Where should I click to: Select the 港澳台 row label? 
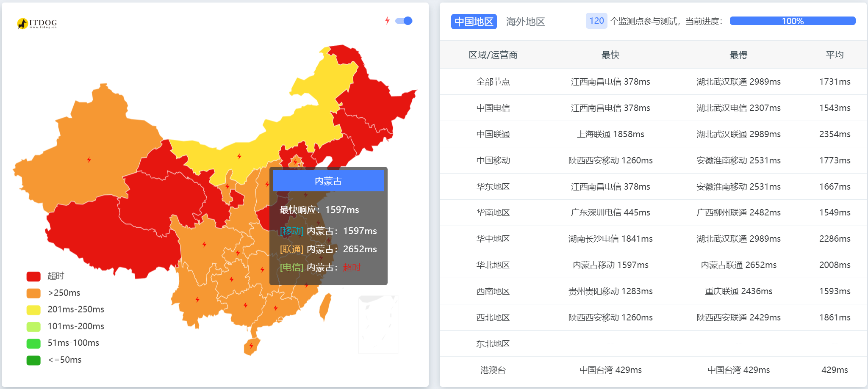pos(493,370)
